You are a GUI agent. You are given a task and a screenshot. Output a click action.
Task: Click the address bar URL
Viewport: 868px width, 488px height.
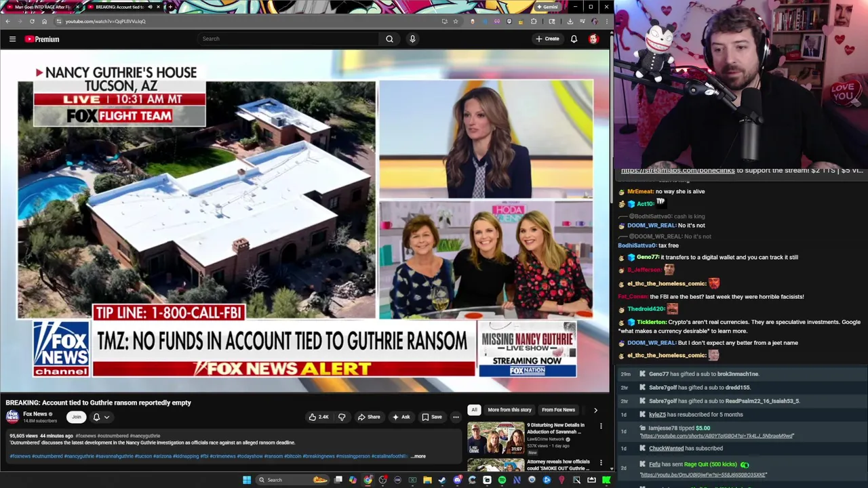point(105,21)
